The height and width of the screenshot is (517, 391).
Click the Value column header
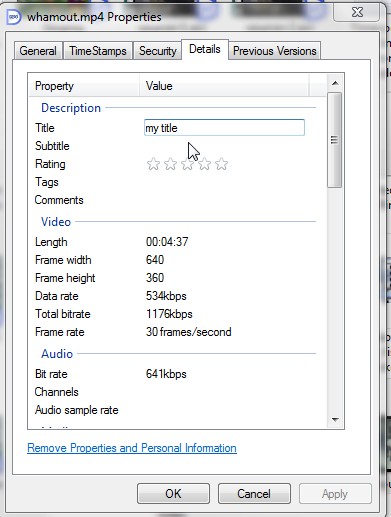tap(224, 86)
